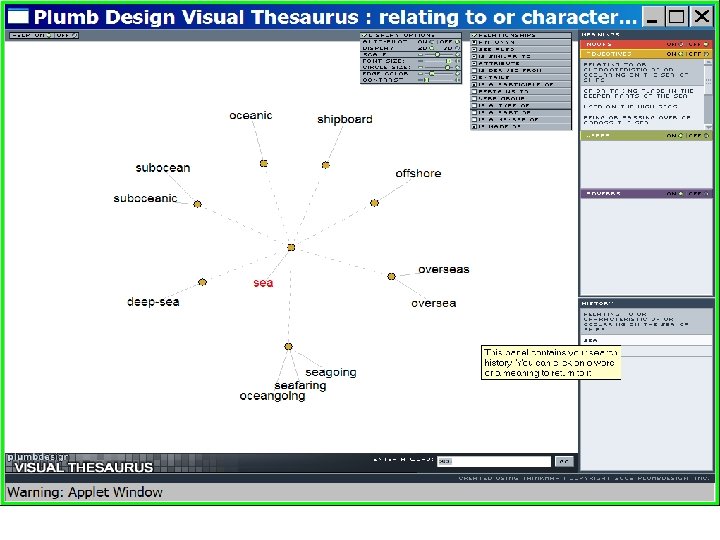Click the Contrast decrease icon
Viewport: 720px width, 540px height.
[x=421, y=80]
